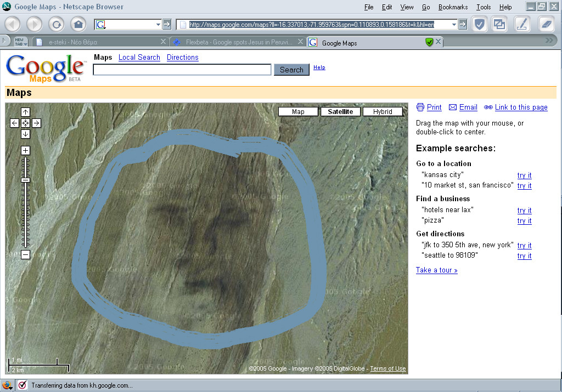This screenshot has height=392, width=562.
Task: Expand the tab bar left sidebar arrow
Action: point(4,41)
